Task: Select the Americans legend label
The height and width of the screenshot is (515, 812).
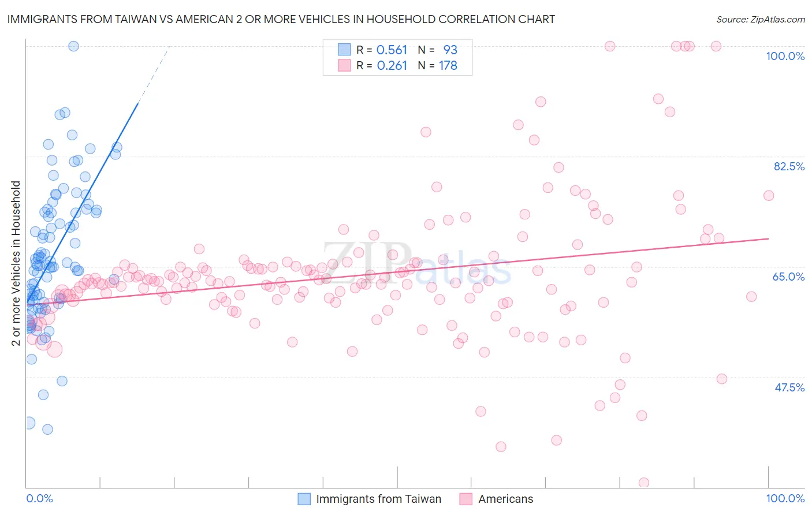Action: pos(506,499)
